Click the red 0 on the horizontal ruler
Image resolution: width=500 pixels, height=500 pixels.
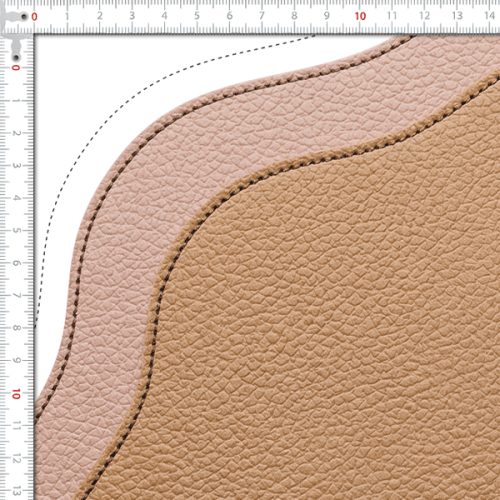[x=34, y=16]
